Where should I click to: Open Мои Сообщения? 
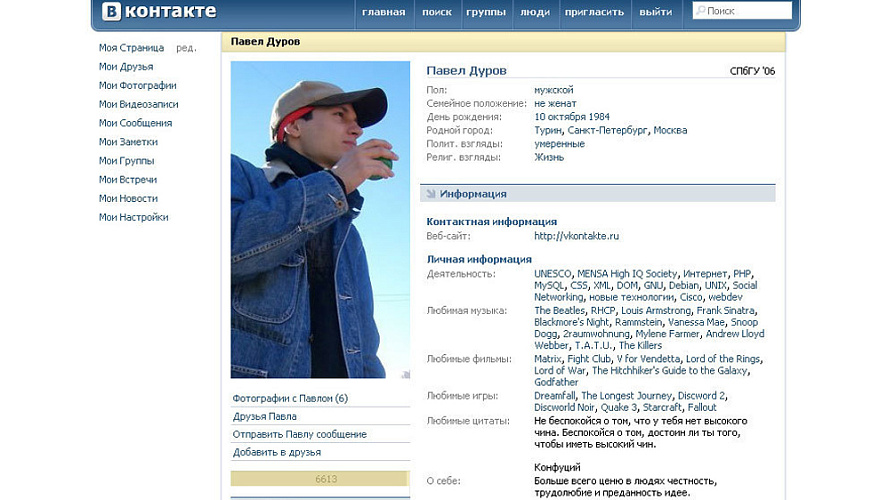(135, 123)
